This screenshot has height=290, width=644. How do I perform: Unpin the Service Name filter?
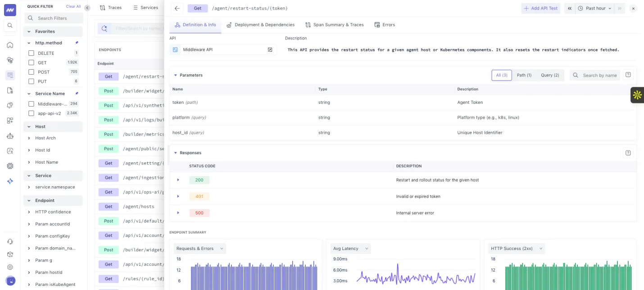pyautogui.click(x=77, y=94)
